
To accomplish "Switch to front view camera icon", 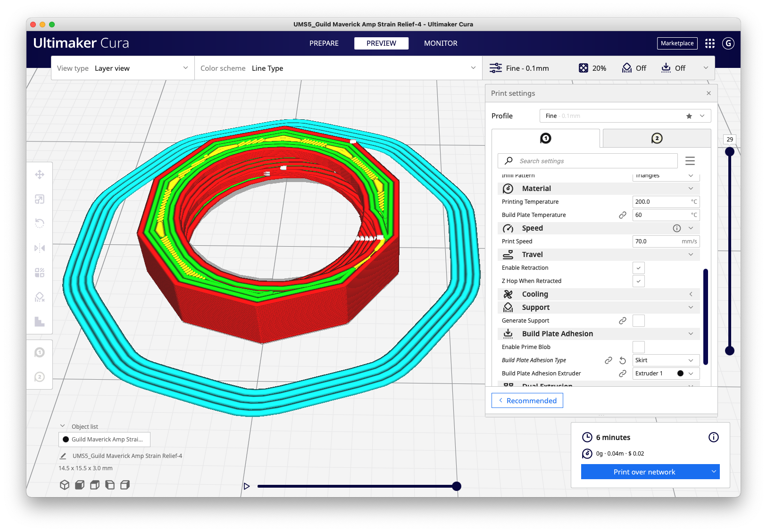I will [80, 485].
